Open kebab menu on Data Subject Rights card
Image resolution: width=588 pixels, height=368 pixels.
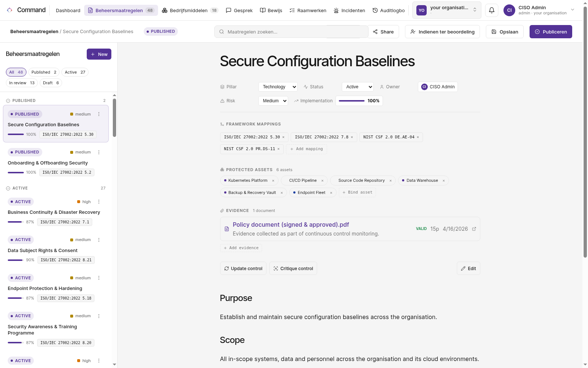(99, 240)
